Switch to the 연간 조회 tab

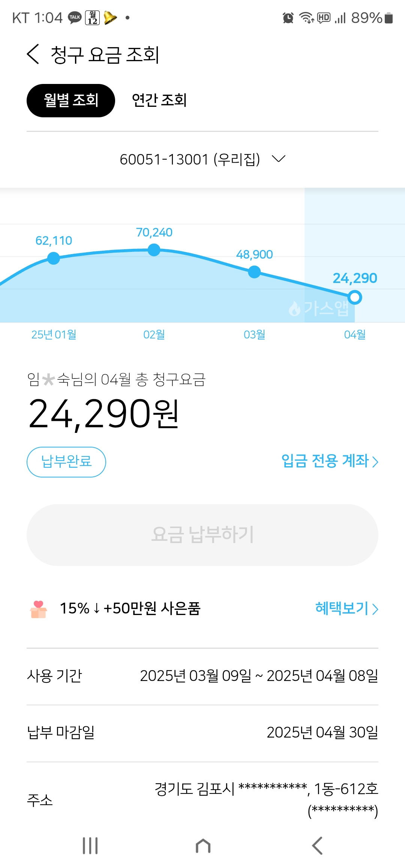point(159,100)
